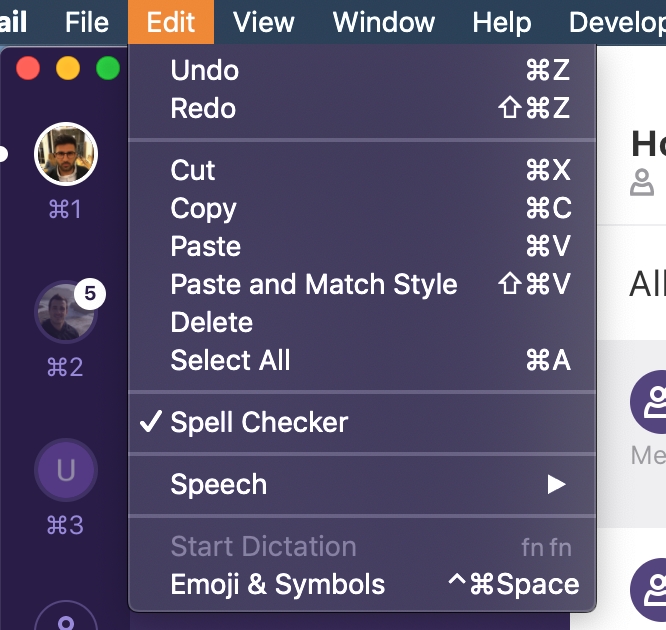Image resolution: width=666 pixels, height=630 pixels.
Task: Click the purple contact icon beside Me
Action: 652,402
